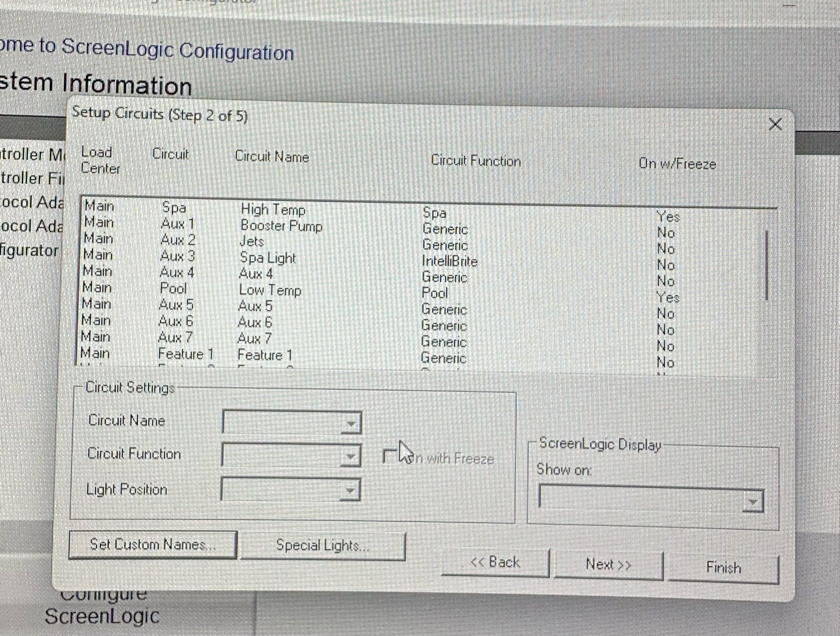Expand the Show on dropdown
The width and height of the screenshot is (840, 636).
[x=752, y=502]
